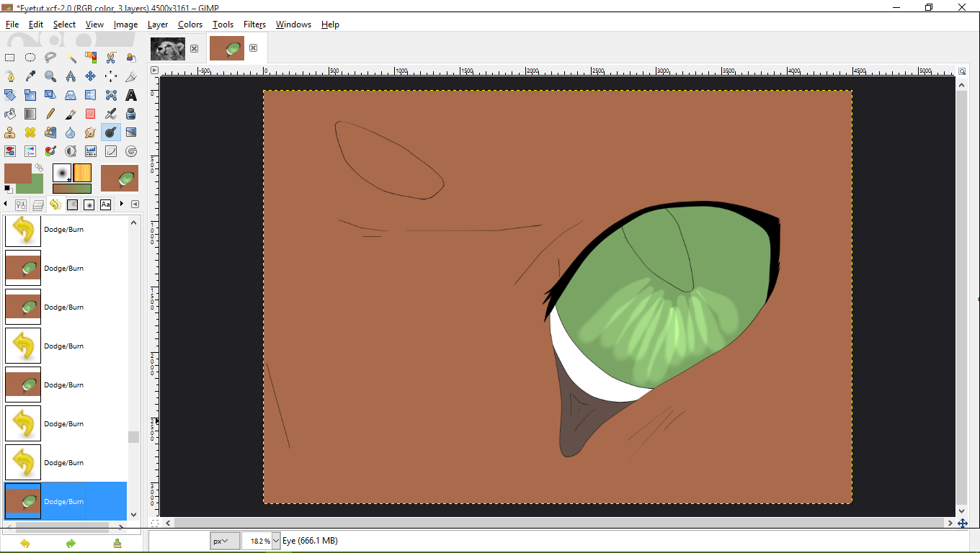Select the Ellipse Select tool

[30, 58]
